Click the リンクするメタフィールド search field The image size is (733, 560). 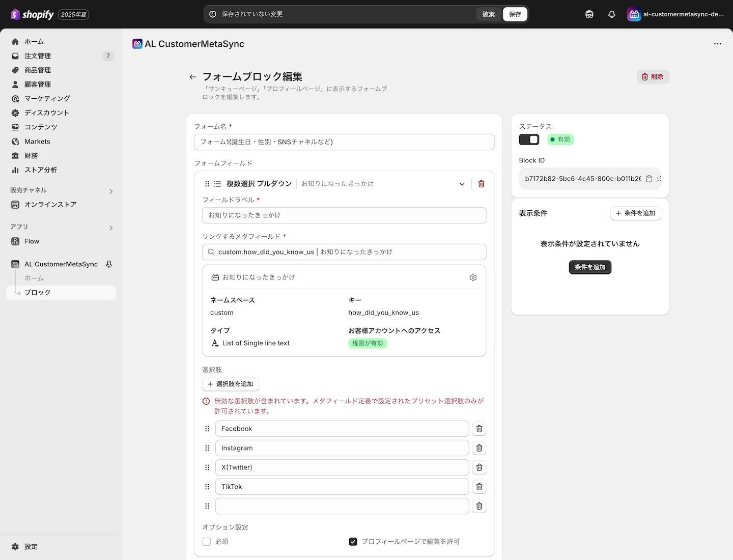pyautogui.click(x=344, y=252)
